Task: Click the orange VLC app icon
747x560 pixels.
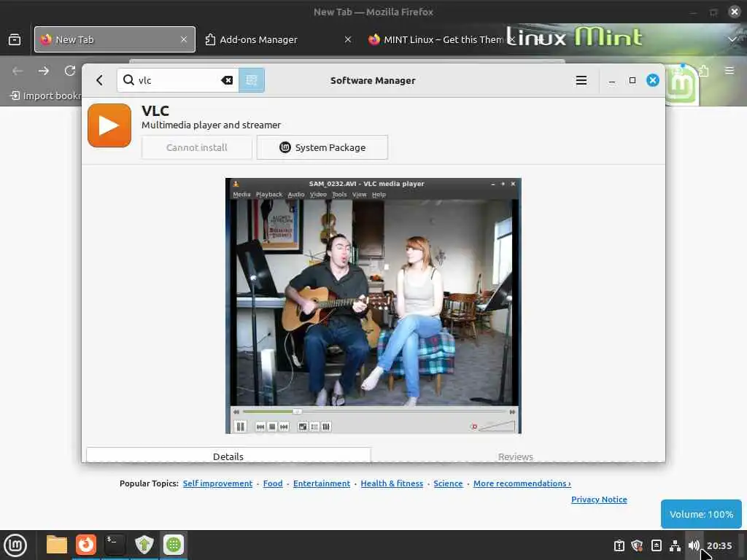Action: (109, 125)
